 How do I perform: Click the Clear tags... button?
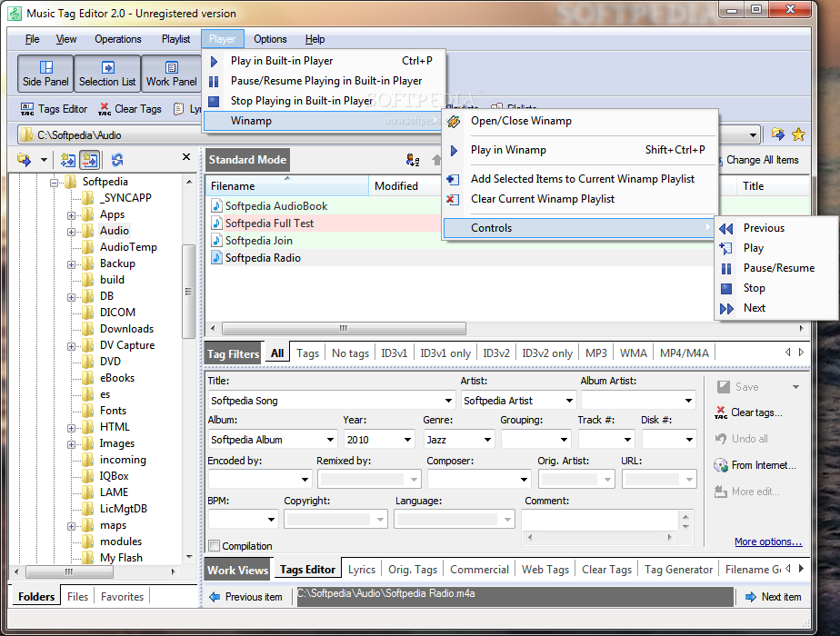point(748,412)
